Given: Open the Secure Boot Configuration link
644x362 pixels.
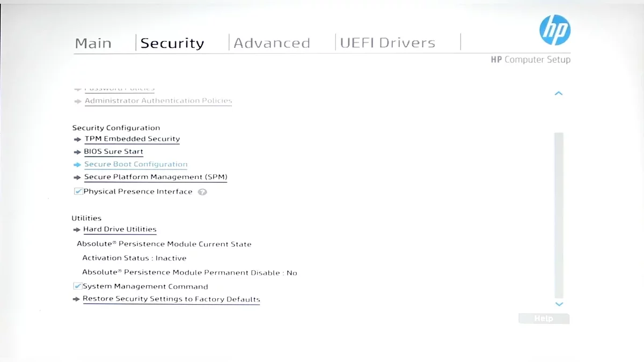Looking at the screenshot, I should click(136, 165).
